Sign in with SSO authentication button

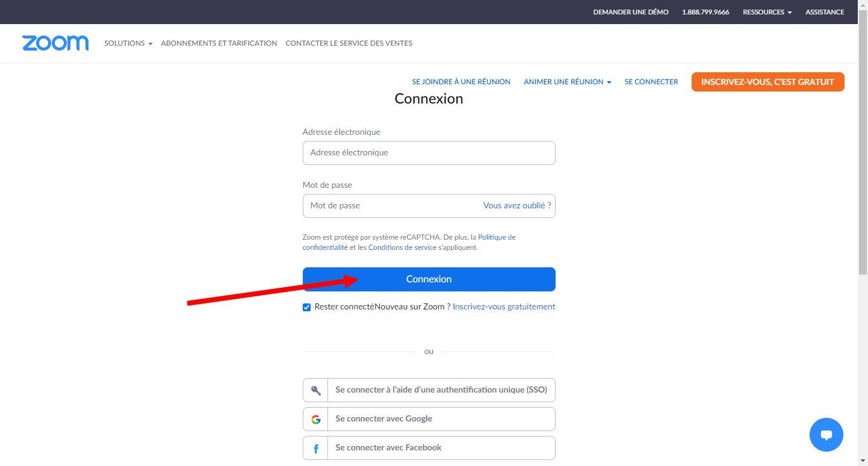[x=429, y=390]
